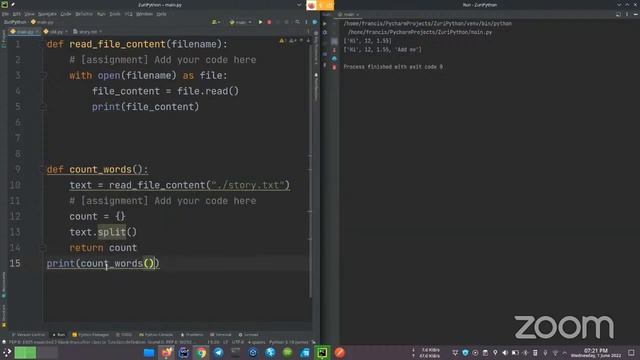Open the Bookmarks tool window on left stripe
This screenshot has width=640, height=360.
pos(4,284)
